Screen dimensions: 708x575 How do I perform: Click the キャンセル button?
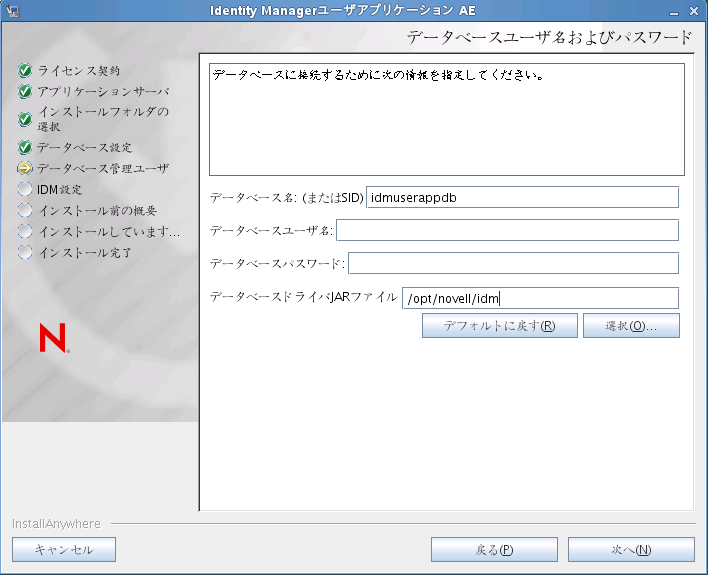pos(64,549)
